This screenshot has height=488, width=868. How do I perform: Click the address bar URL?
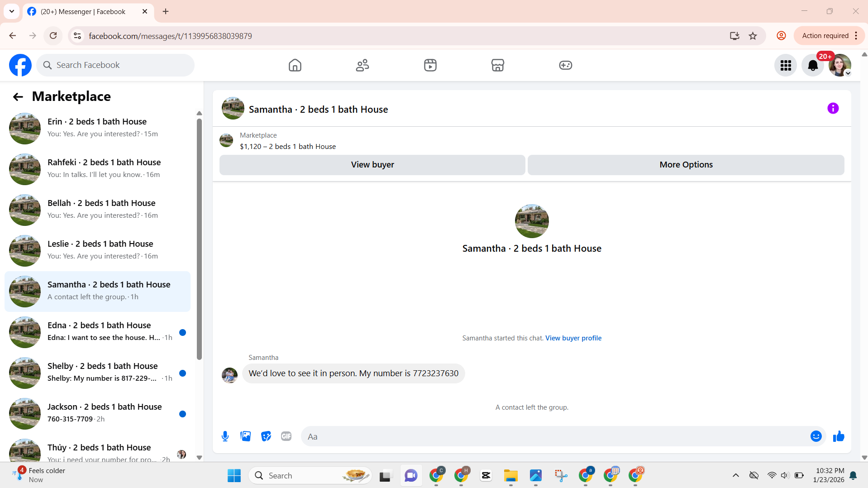(x=170, y=36)
